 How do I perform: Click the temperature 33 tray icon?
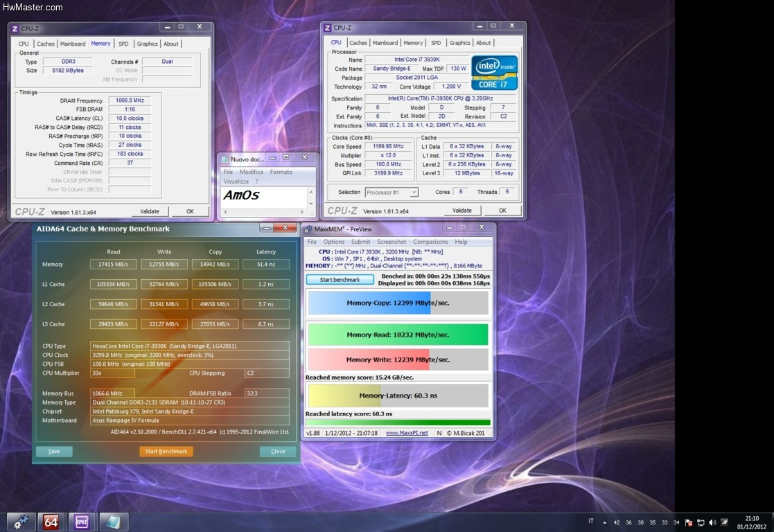(x=665, y=522)
